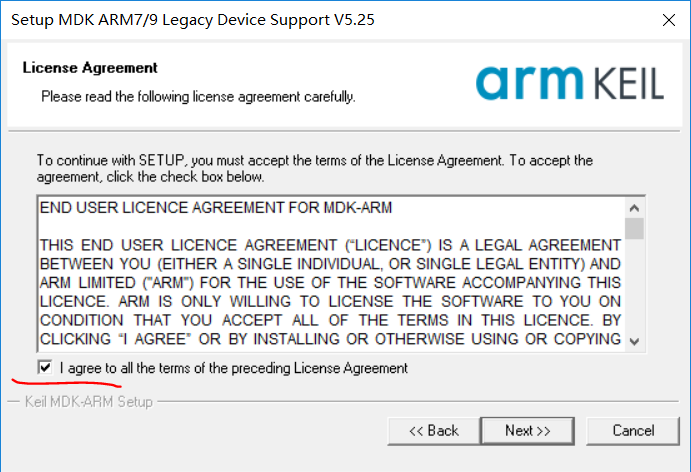The image size is (691, 472).
Task: Uncheck the license agreement checkbox
Action: [45, 368]
